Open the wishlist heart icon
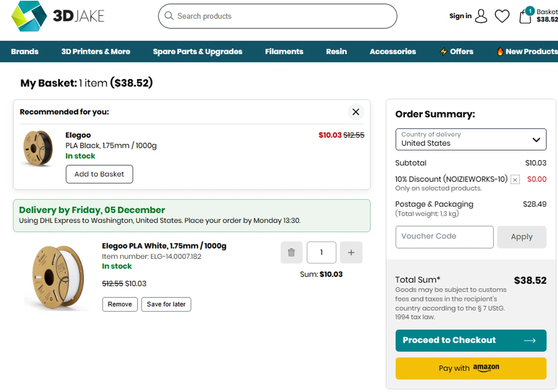The height and width of the screenshot is (392, 558). pos(502,16)
